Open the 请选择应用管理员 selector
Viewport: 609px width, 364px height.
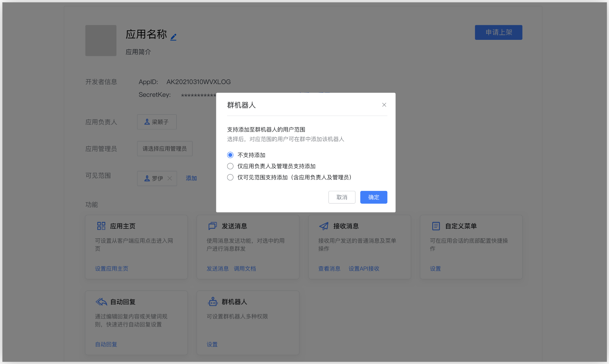tap(164, 148)
